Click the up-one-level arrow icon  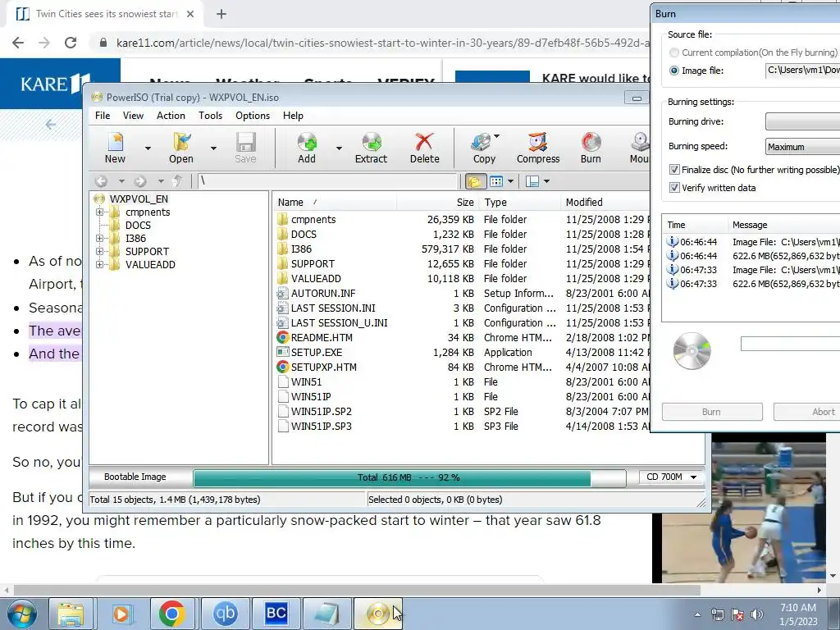[x=178, y=181]
